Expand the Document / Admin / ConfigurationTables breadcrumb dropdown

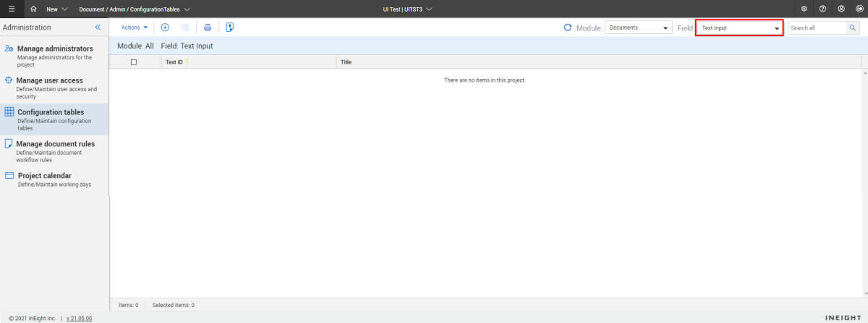point(135,9)
